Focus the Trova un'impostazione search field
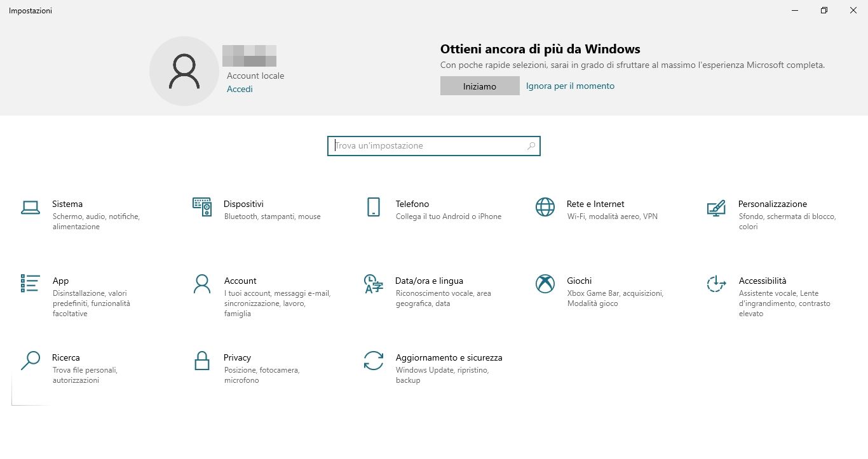 click(434, 146)
